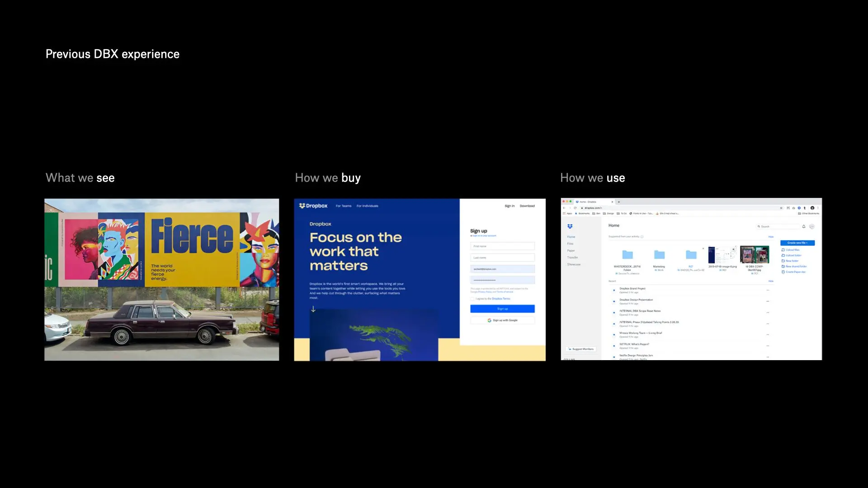Viewport: 868px width, 488px height.
Task: Open the ellipsis menu for 'Dropbox Design Presentation'
Action: click(x=768, y=301)
